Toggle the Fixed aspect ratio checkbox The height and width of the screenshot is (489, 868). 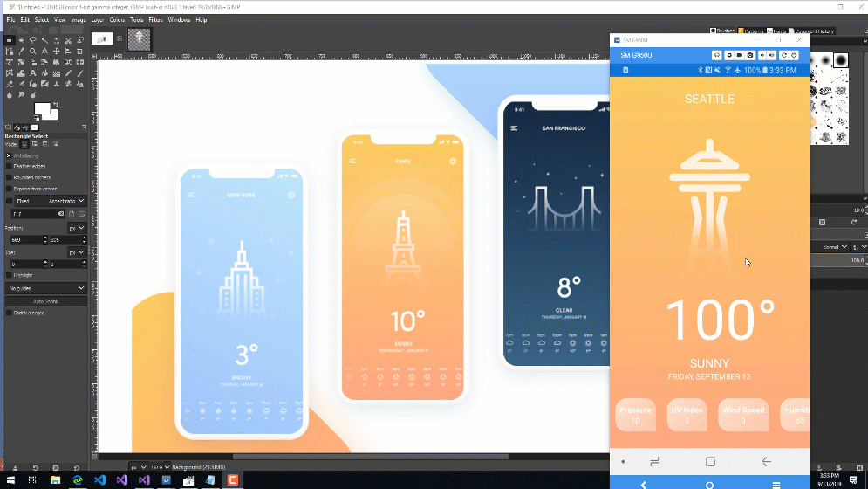point(9,201)
